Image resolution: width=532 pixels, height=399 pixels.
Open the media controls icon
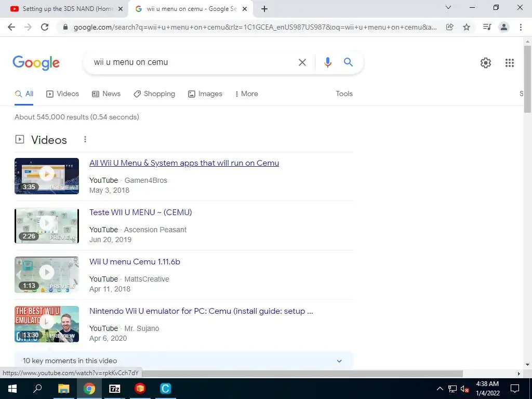pyautogui.click(x=487, y=27)
